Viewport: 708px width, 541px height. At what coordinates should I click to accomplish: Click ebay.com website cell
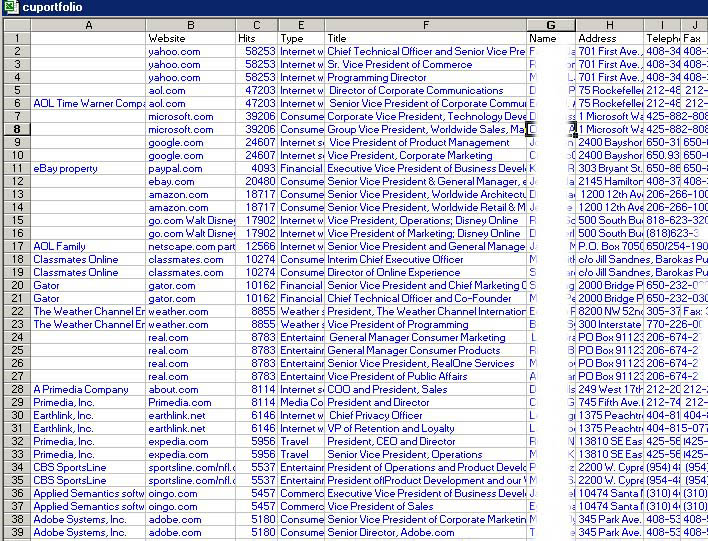[191, 182]
